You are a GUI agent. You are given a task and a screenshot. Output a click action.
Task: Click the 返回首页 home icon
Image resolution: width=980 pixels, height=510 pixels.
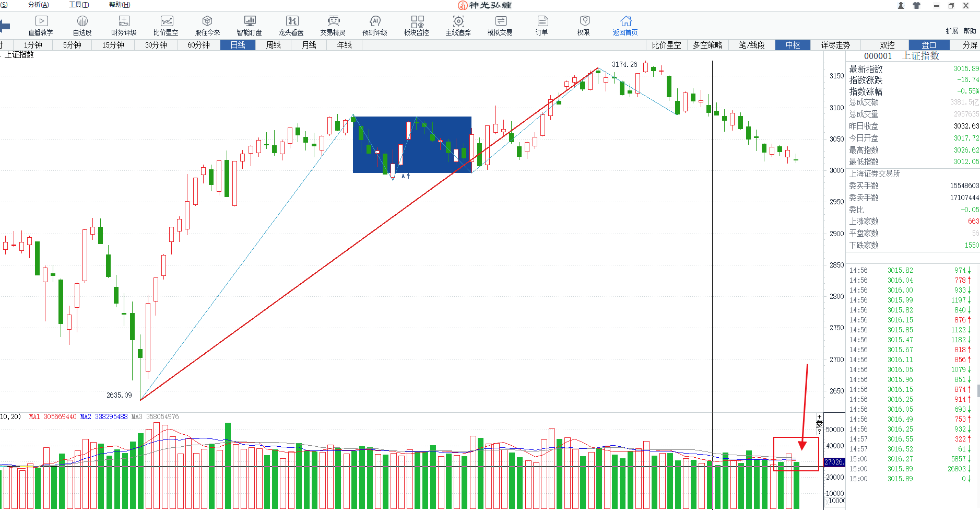[625, 25]
